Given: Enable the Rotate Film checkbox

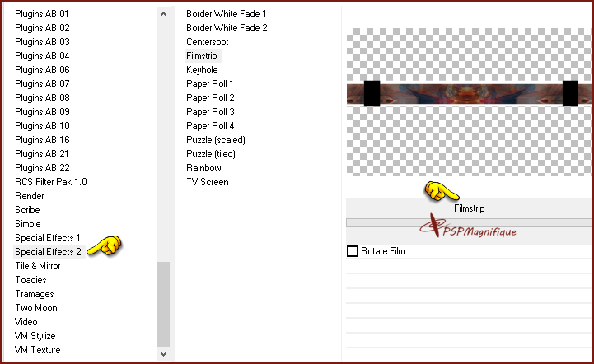Looking at the screenshot, I should pos(353,251).
